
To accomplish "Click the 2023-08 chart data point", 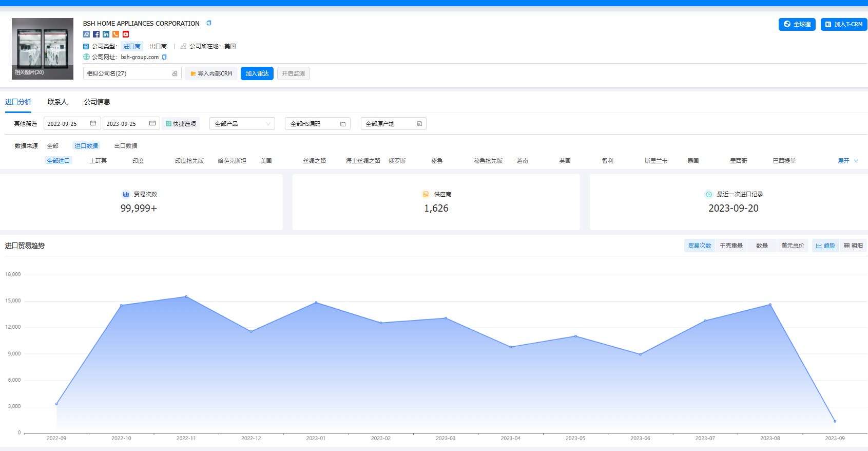I will 770,305.
